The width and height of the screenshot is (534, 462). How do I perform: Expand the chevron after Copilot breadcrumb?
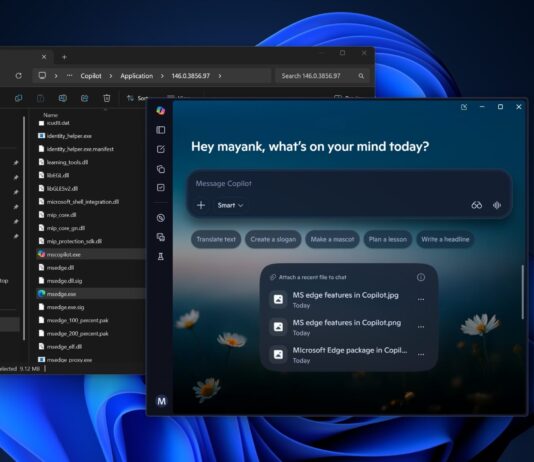[x=111, y=76]
